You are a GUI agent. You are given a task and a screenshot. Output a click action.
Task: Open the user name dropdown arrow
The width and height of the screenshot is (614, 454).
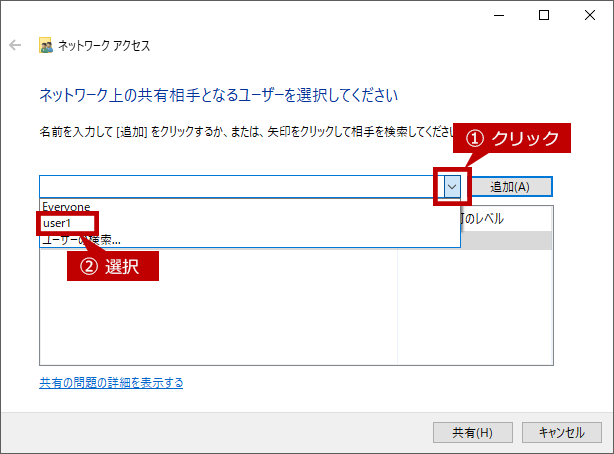[452, 186]
